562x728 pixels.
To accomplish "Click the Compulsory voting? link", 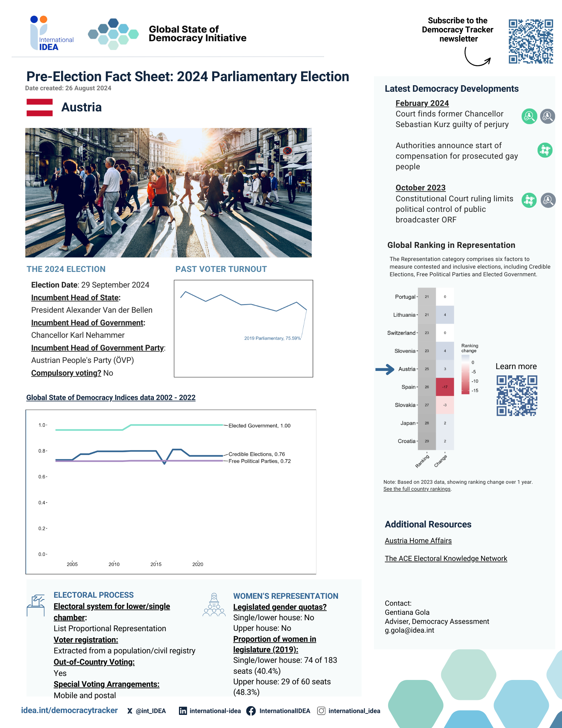I will [x=66, y=373].
